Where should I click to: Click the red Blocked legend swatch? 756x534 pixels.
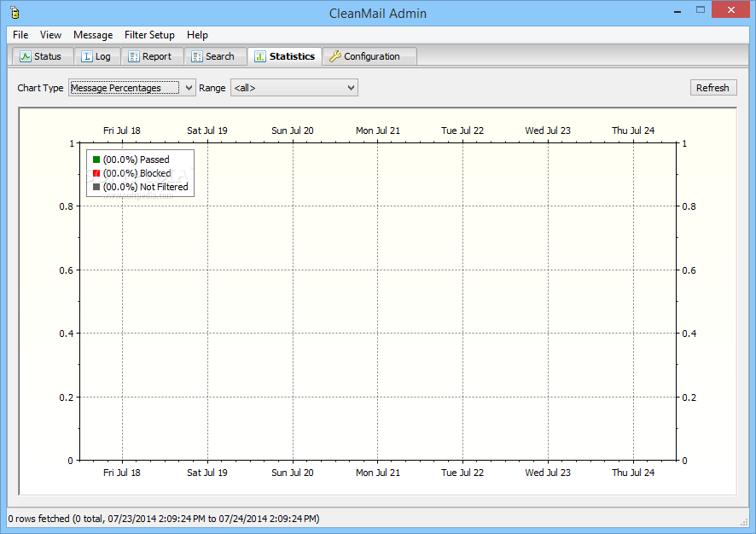click(x=96, y=173)
